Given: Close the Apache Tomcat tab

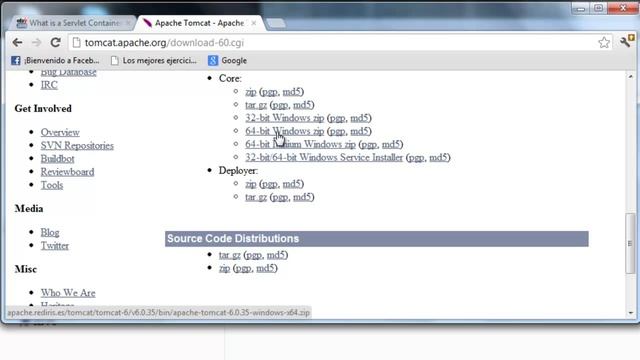Looking at the screenshot, I should (x=254, y=23).
